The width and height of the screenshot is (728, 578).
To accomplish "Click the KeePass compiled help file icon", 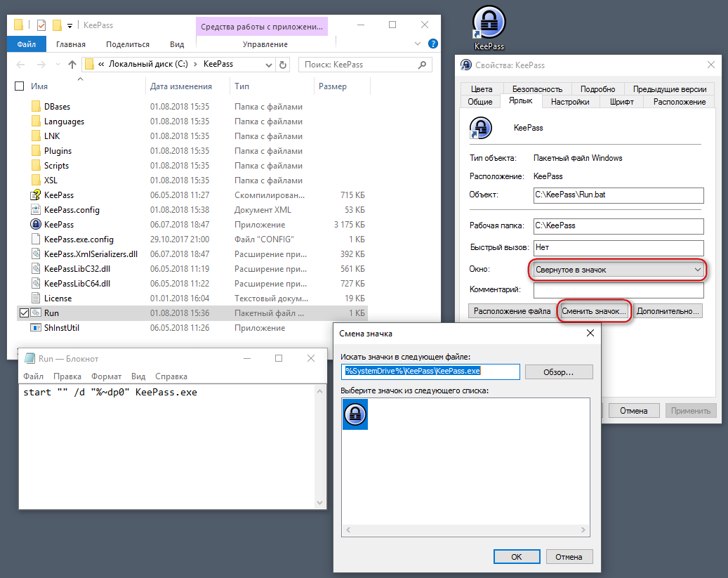I will (x=36, y=195).
